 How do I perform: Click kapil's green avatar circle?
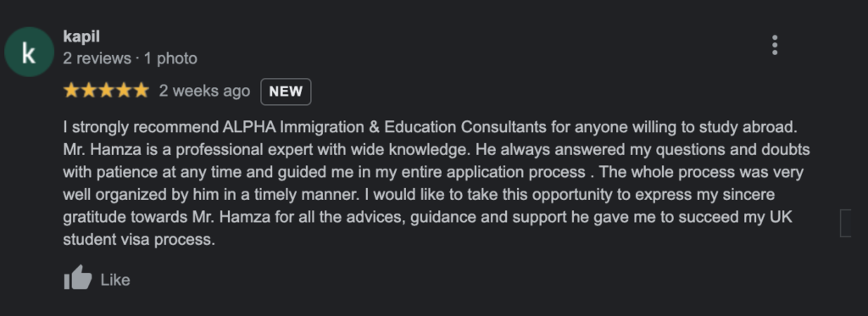pos(29,52)
